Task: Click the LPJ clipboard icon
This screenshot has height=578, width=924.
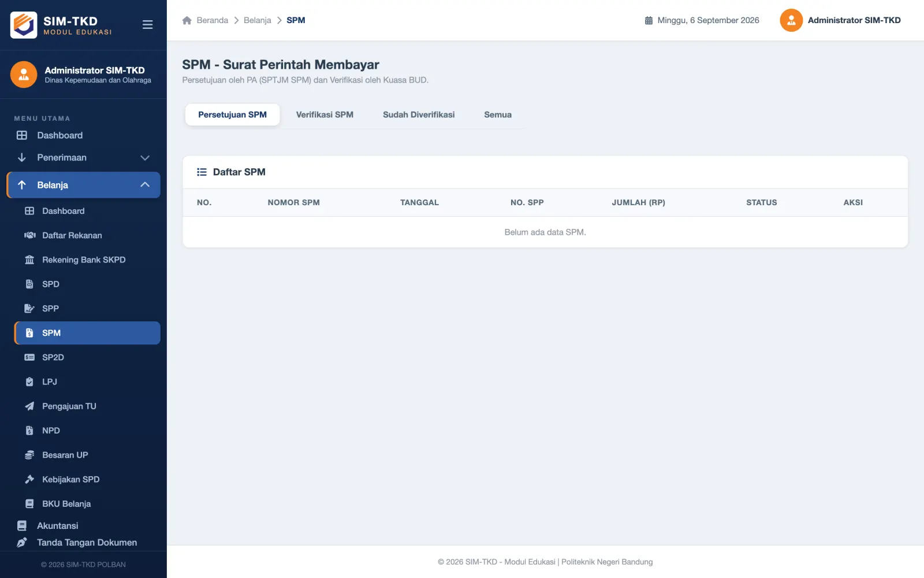Action: pos(29,381)
